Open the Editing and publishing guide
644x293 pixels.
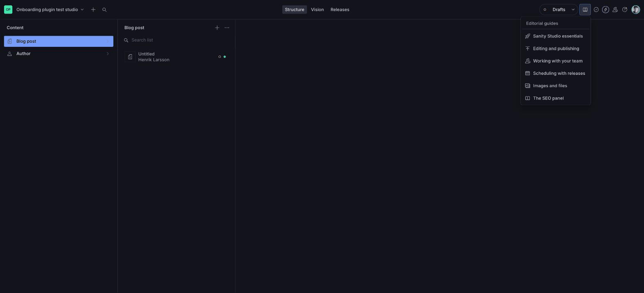pyautogui.click(x=556, y=48)
